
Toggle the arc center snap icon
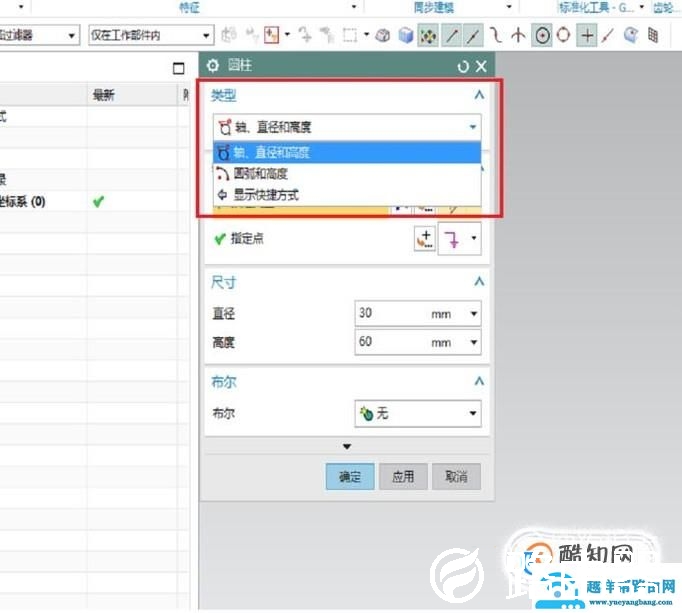(x=542, y=35)
